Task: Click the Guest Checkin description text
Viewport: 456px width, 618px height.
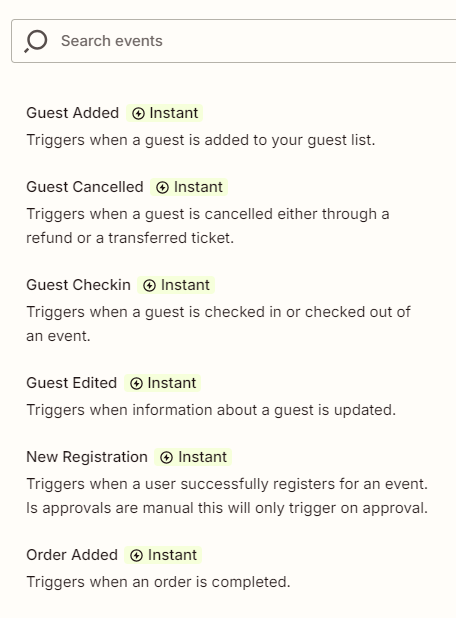Action: pyautogui.click(x=218, y=324)
